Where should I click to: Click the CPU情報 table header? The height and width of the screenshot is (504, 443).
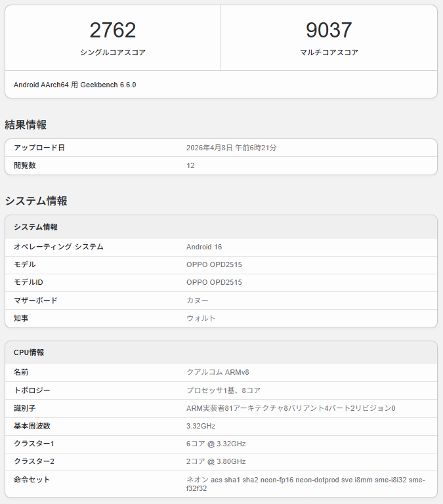[x=29, y=352]
